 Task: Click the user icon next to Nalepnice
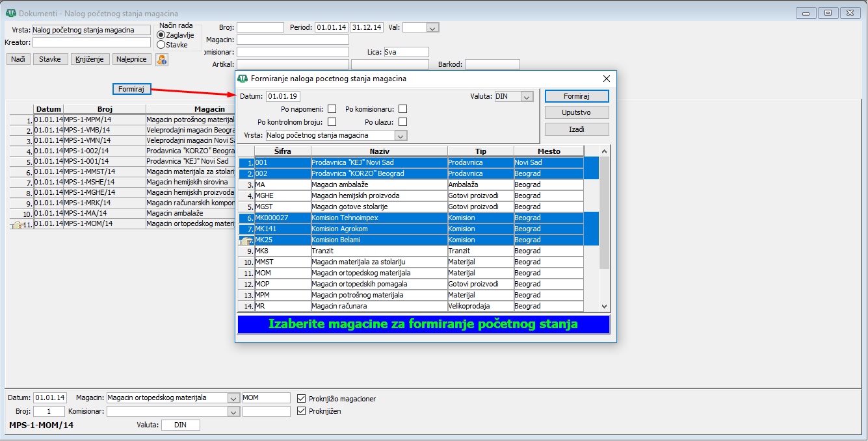tap(161, 60)
